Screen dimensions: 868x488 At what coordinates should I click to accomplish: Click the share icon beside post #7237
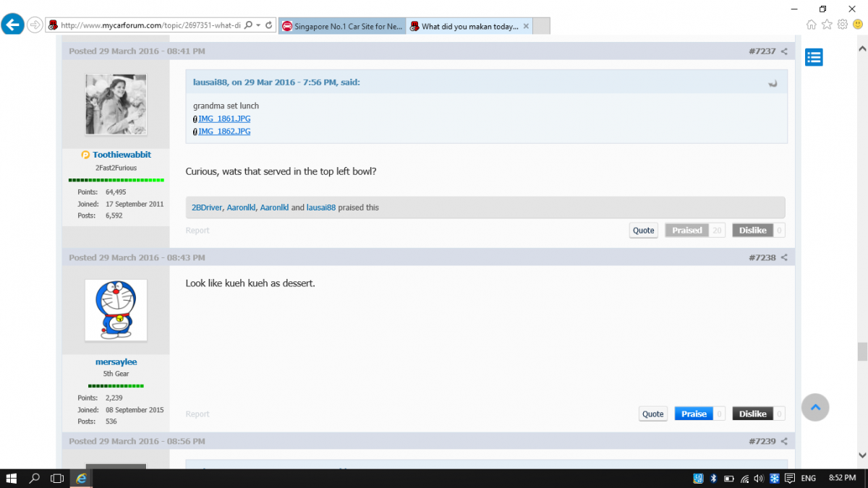tap(784, 51)
